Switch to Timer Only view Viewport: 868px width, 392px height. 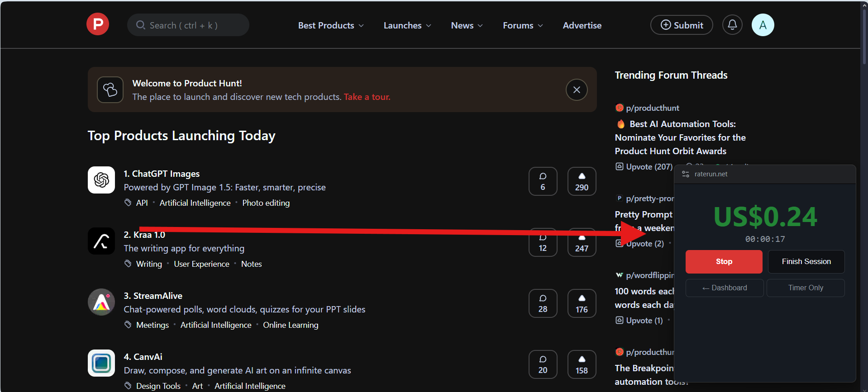tap(806, 288)
